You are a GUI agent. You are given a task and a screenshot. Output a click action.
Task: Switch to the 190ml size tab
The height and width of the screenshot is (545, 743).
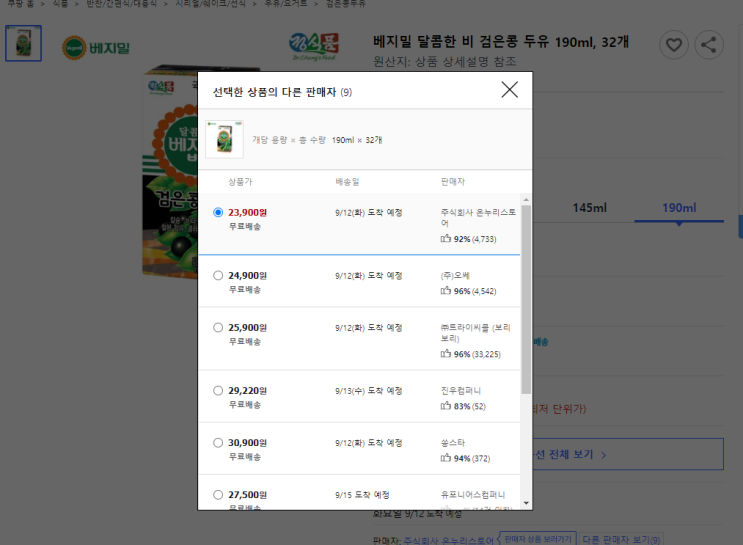click(x=679, y=208)
